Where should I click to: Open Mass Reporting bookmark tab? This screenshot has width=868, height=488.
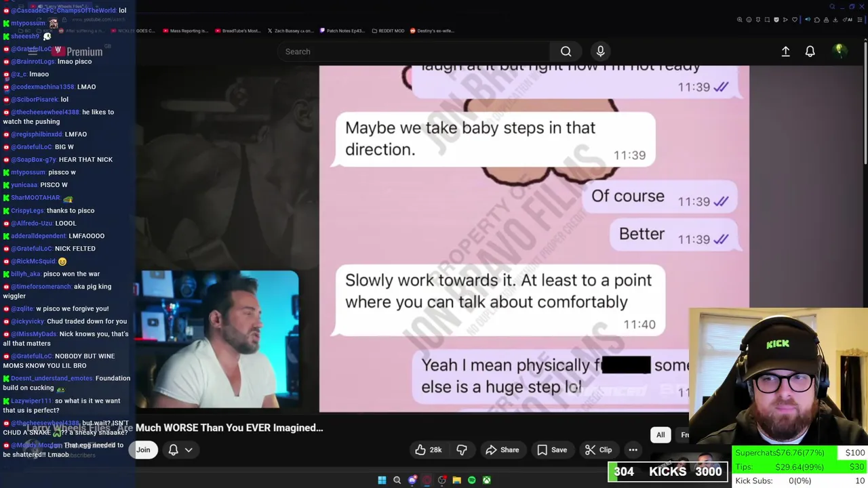(x=184, y=30)
